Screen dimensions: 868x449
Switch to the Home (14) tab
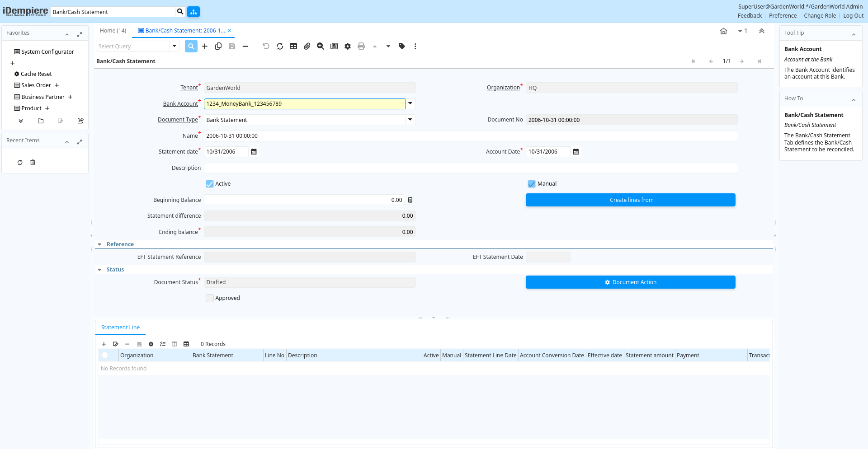pos(113,31)
